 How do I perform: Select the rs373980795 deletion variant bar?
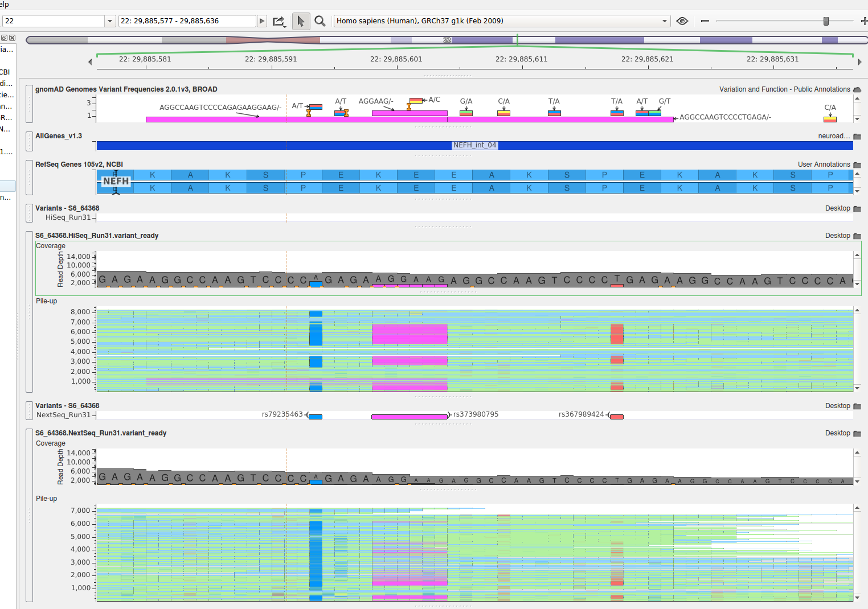[x=410, y=417]
